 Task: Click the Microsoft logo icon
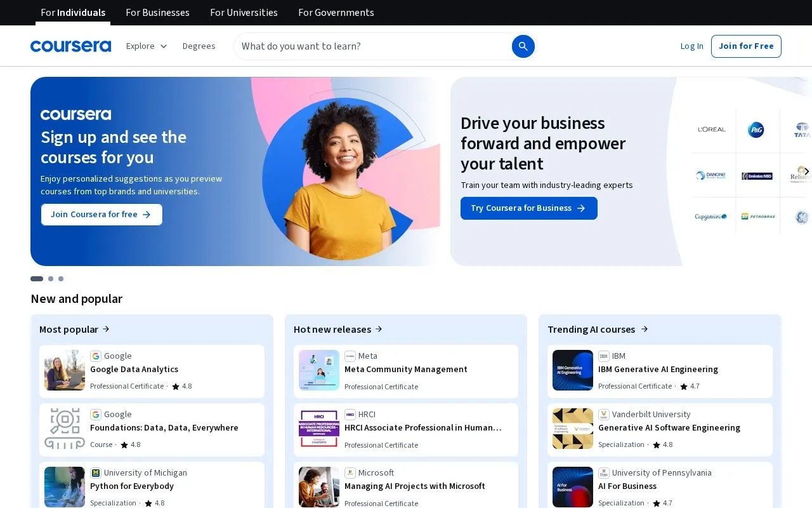click(350, 473)
